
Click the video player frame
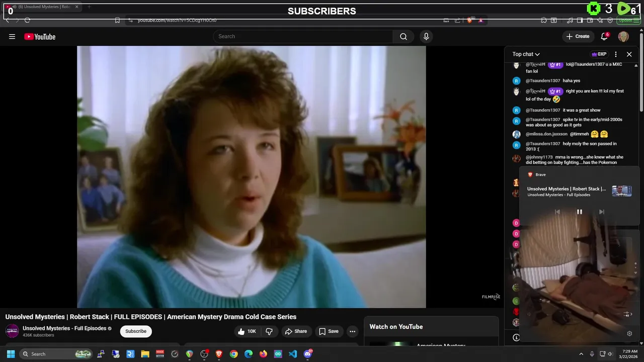coord(251,176)
